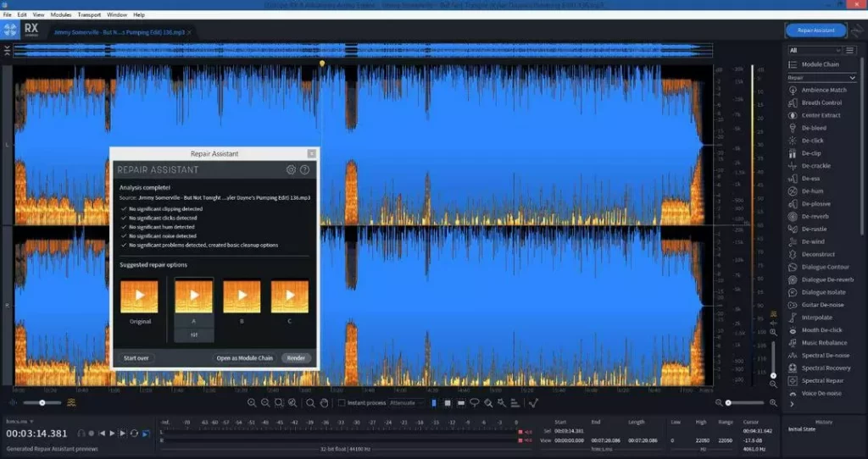Open the View menu
The image size is (868, 459).
coord(39,15)
